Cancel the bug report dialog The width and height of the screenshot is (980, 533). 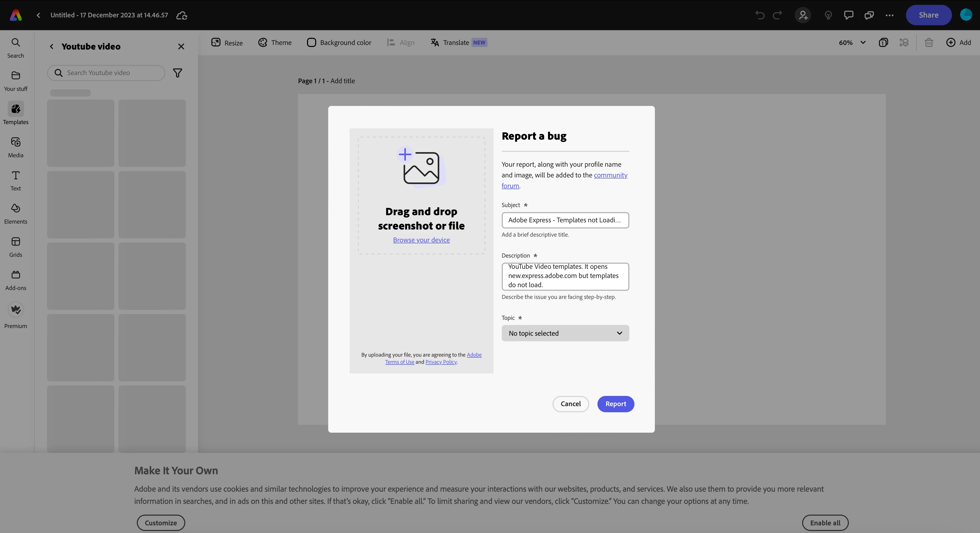pos(571,404)
